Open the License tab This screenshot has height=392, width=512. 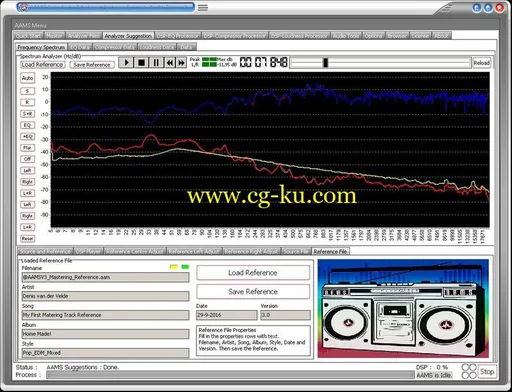click(x=420, y=36)
